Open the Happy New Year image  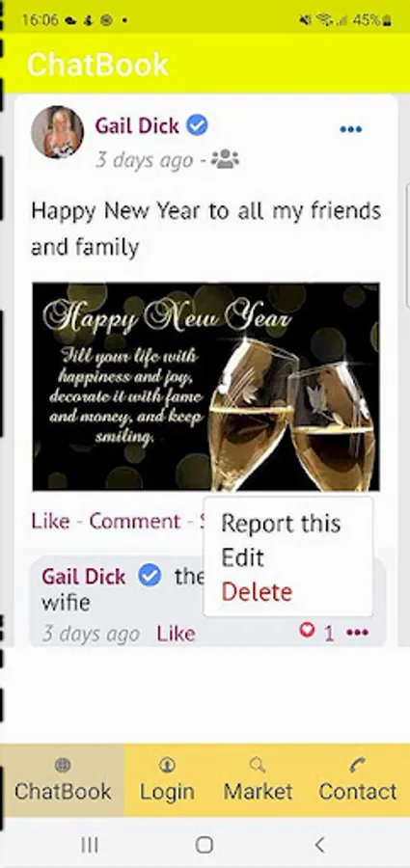pyautogui.click(x=206, y=387)
